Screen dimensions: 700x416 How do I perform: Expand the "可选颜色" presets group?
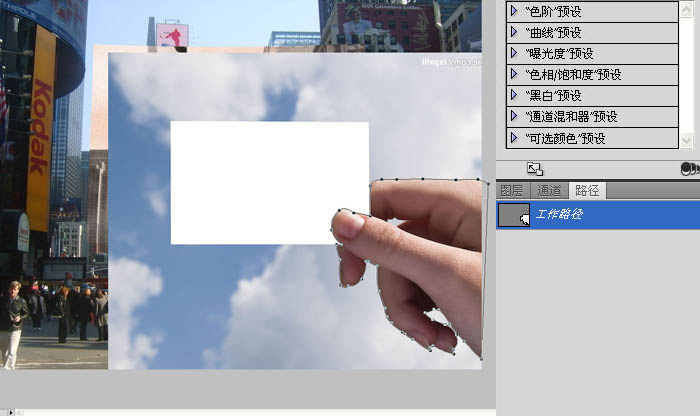tap(514, 138)
